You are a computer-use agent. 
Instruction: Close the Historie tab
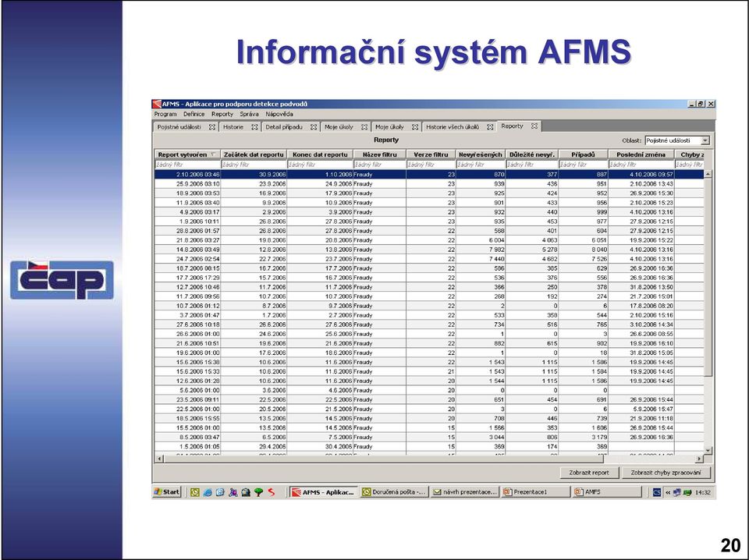tap(254, 127)
